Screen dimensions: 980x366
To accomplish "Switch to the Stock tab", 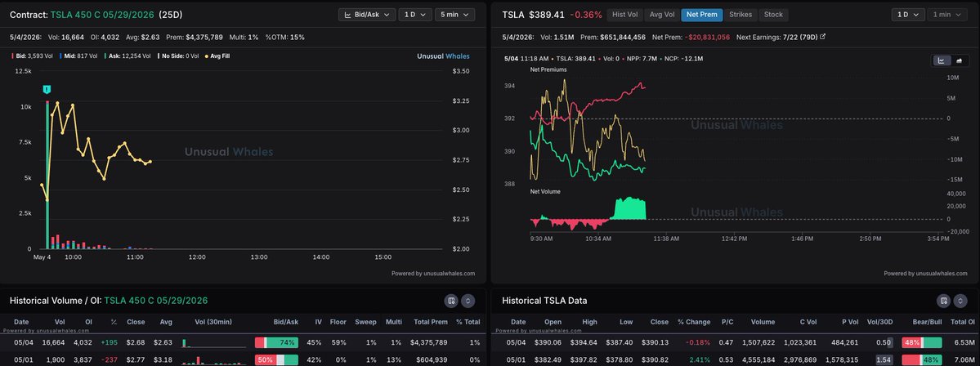I will 773,15.
